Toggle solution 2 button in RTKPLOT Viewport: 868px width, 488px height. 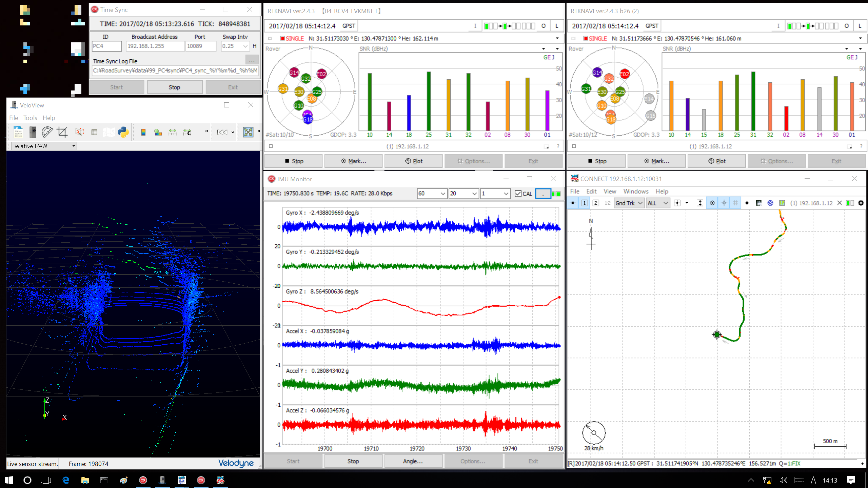coord(596,203)
